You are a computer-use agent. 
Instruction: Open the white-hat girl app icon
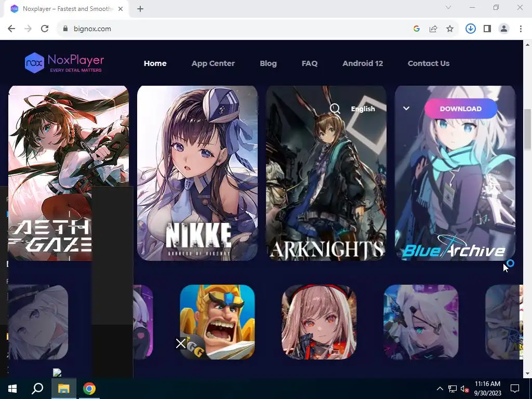(x=38, y=322)
